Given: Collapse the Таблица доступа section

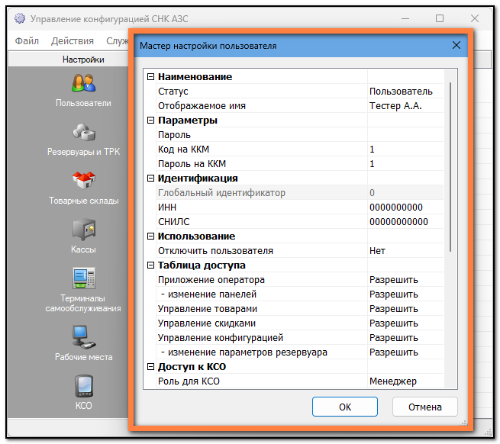Looking at the screenshot, I should (x=151, y=265).
